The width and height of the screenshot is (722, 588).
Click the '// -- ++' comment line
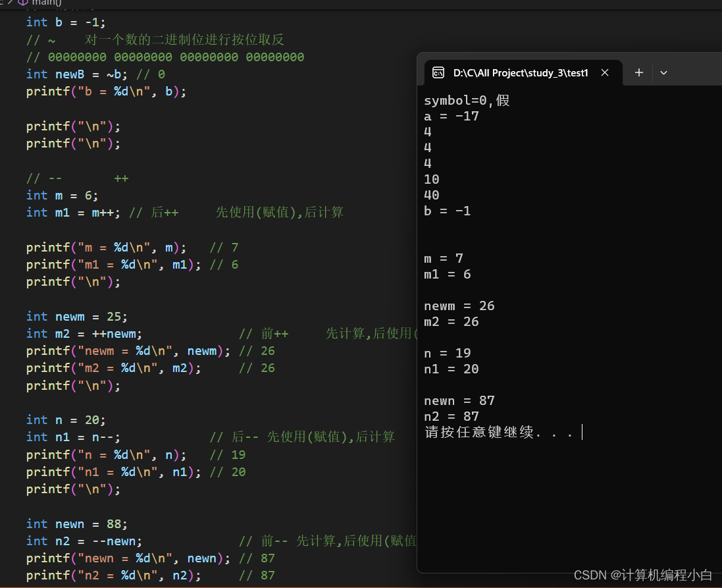pyautogui.click(x=78, y=178)
